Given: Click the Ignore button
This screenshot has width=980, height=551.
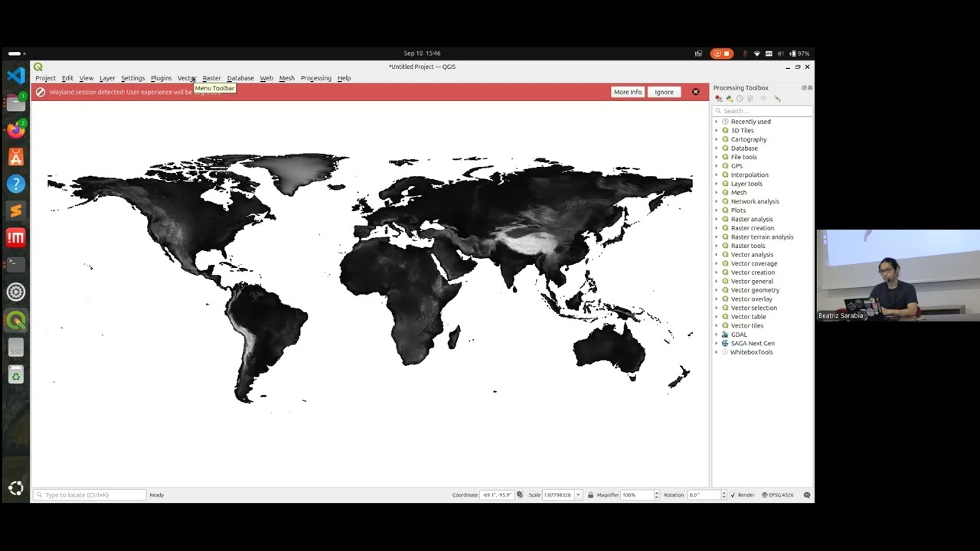Looking at the screenshot, I should click(x=664, y=92).
